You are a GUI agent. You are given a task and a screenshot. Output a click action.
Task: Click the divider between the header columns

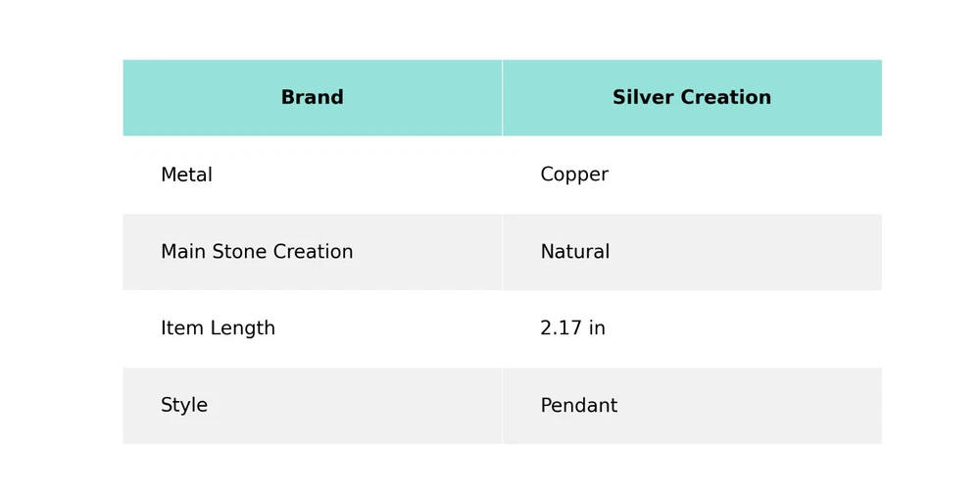503,98
